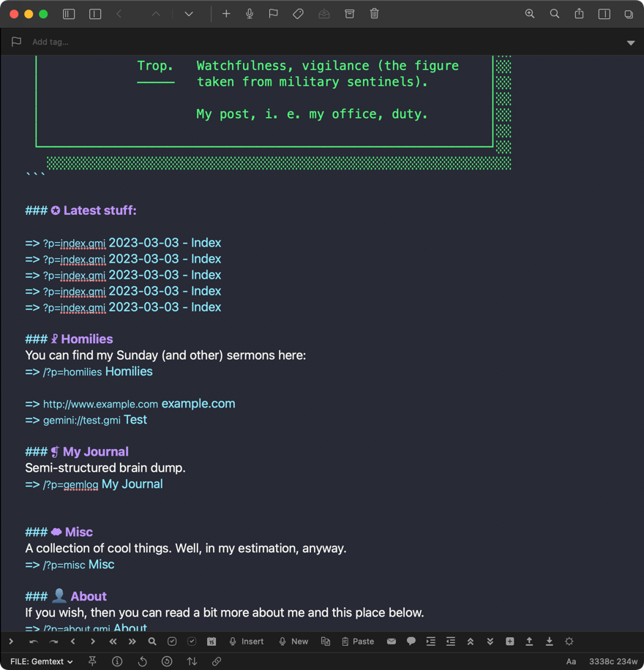Click the 3338c 234w character count
This screenshot has width=644, height=670.
[x=613, y=661]
